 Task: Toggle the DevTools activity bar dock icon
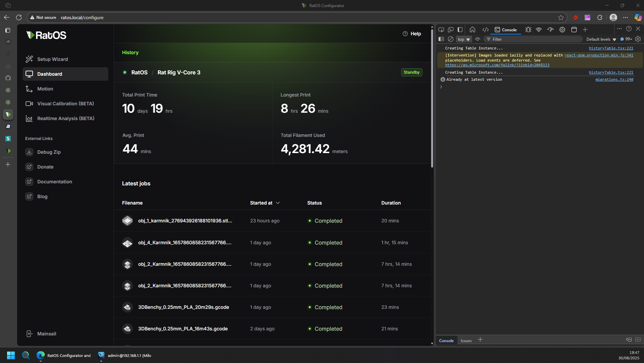coord(460,30)
